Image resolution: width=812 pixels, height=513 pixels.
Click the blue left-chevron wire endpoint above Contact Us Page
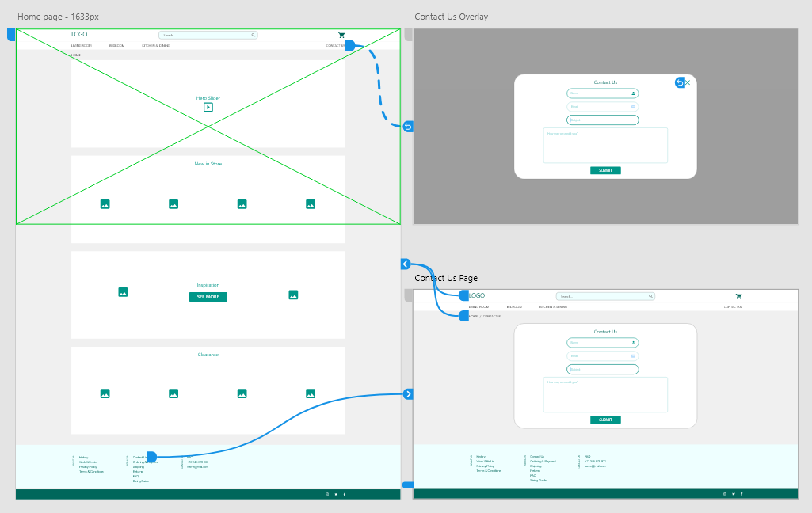tap(406, 264)
